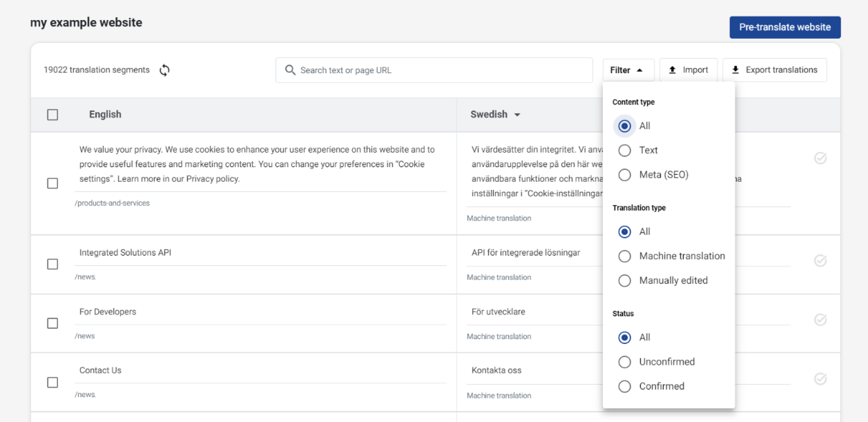This screenshot has height=422, width=868.
Task: Click the For Developers source text
Action: click(x=108, y=311)
